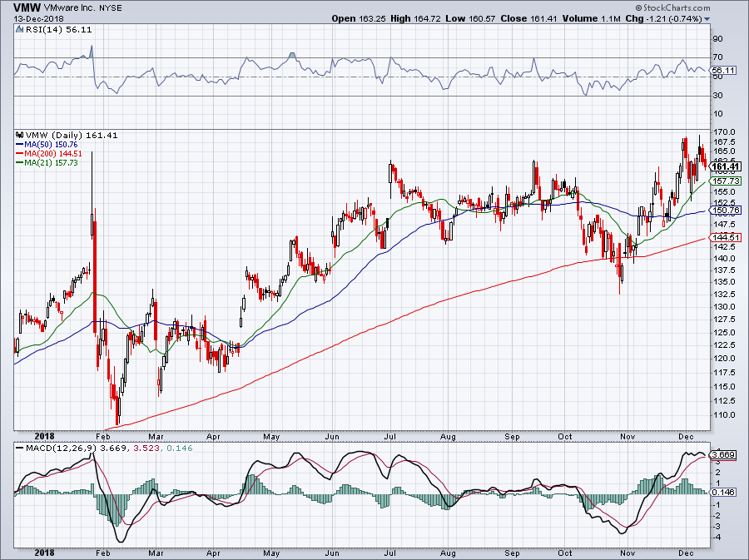This screenshot has width=749, height=560.
Task: Click the 2018 label under the price chart
Action: coord(45,436)
